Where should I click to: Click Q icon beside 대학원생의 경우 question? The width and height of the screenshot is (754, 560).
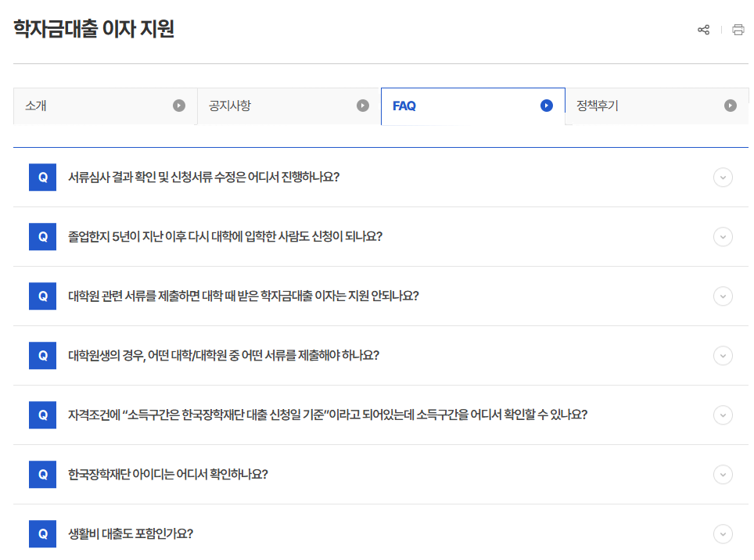(x=42, y=356)
